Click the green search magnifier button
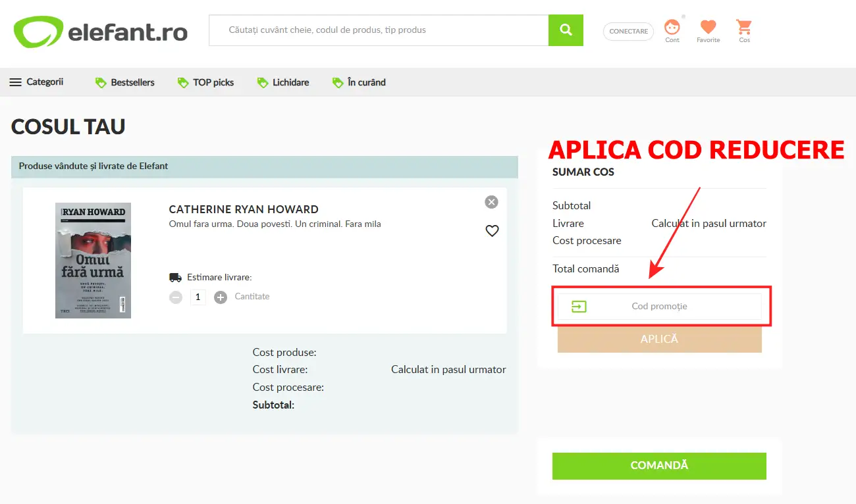 566,30
